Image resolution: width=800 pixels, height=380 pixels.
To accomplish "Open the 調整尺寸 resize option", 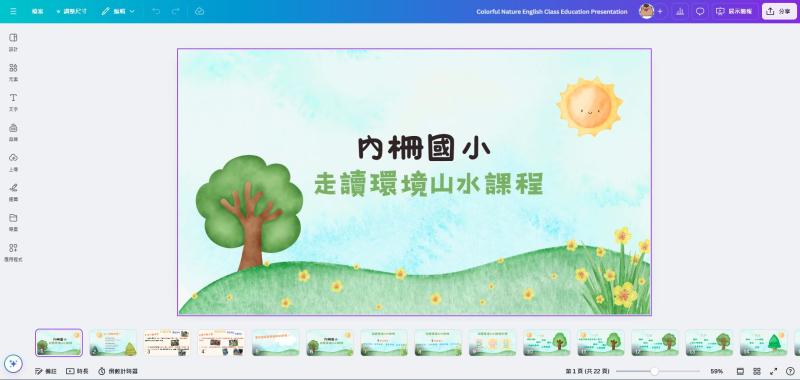I will (71, 11).
